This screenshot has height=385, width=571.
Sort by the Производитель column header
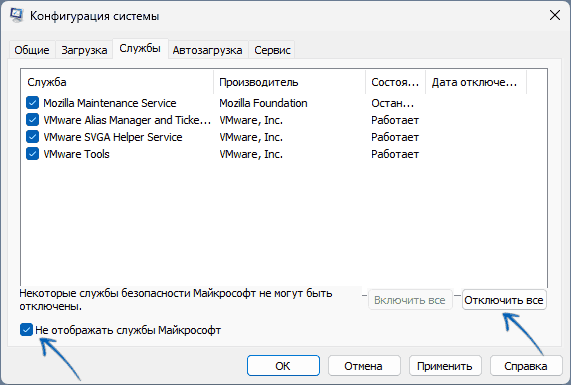pos(290,82)
